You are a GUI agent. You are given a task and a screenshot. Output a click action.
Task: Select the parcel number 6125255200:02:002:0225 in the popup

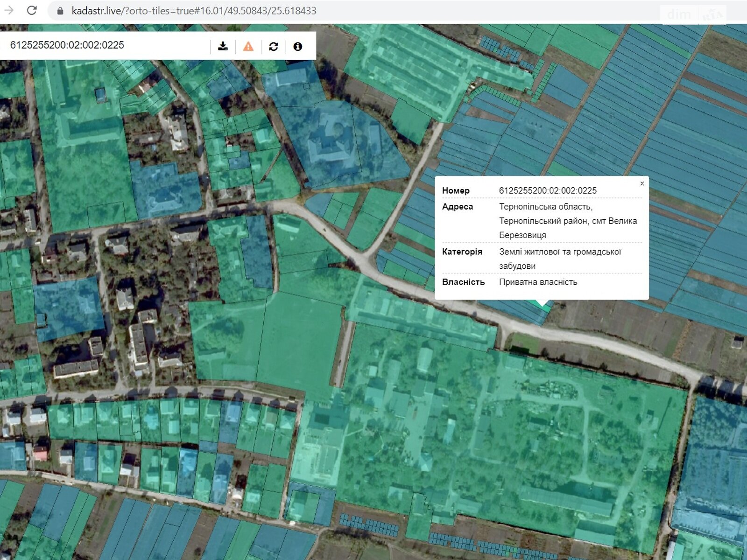(x=548, y=190)
